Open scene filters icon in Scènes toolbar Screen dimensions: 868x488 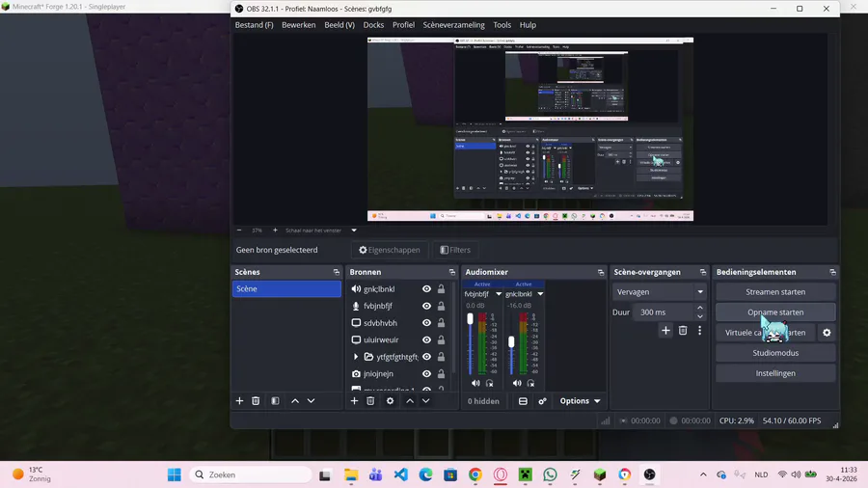(x=275, y=400)
